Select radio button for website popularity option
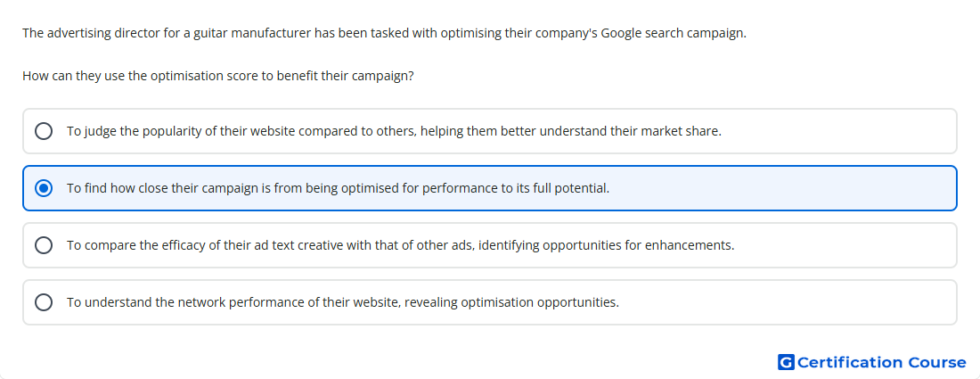Viewport: 980px width, 379px height. coord(44,131)
